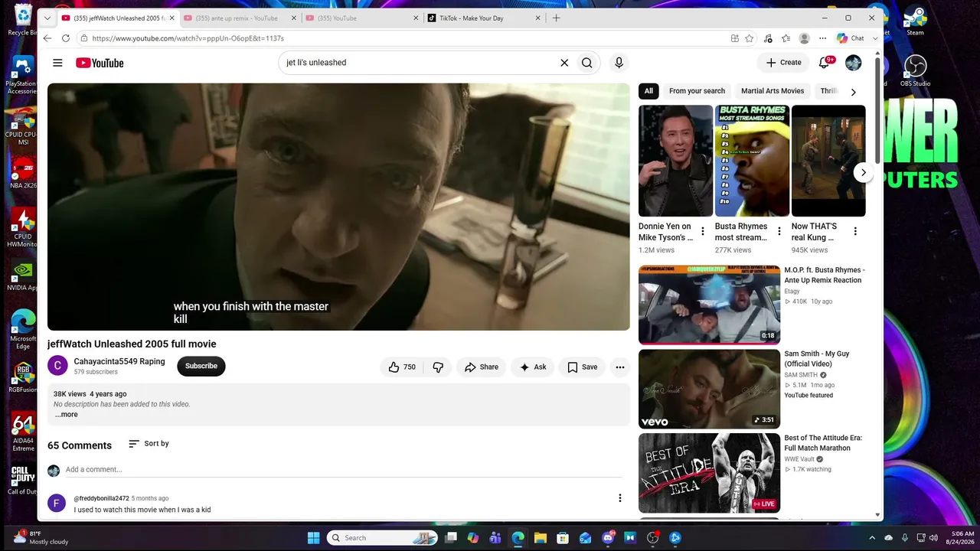This screenshot has height=551, width=980.
Task: Run the YouTube search with magnifier button
Action: pos(586,63)
